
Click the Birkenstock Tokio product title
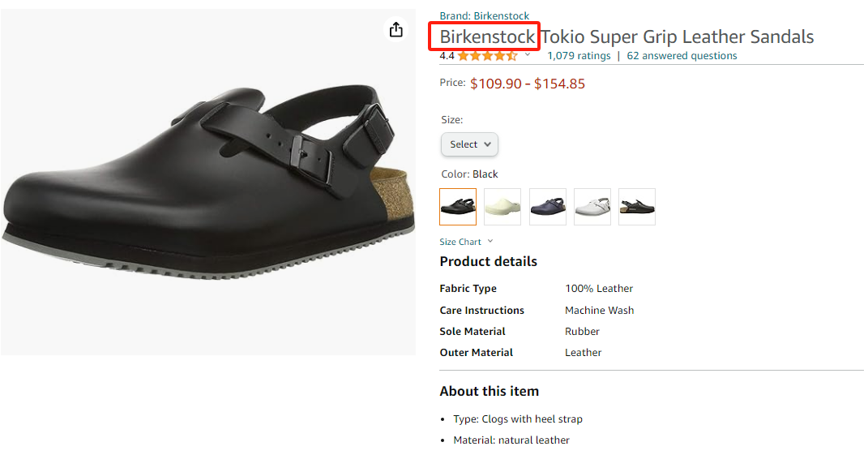click(626, 36)
